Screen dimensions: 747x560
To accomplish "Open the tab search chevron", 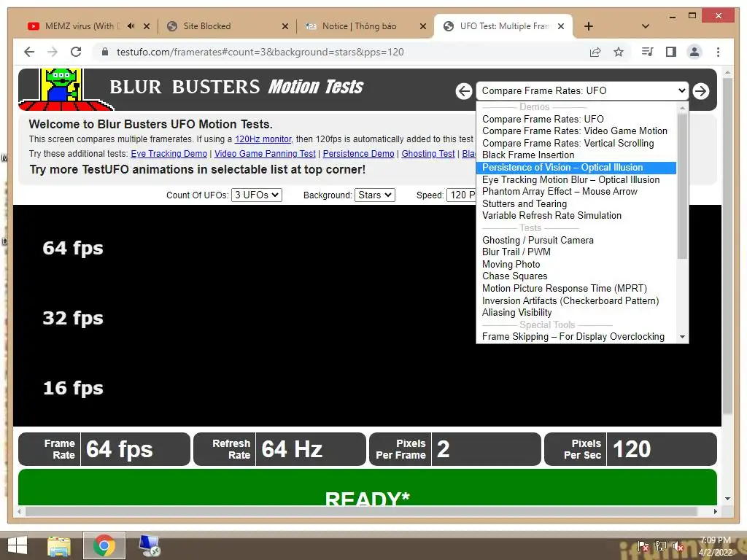I will pyautogui.click(x=646, y=26).
